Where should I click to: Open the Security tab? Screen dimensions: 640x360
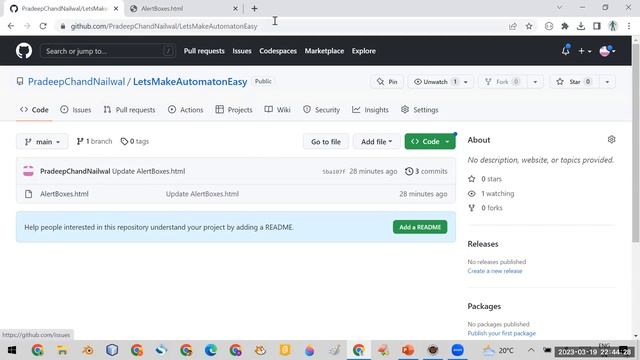click(322, 110)
